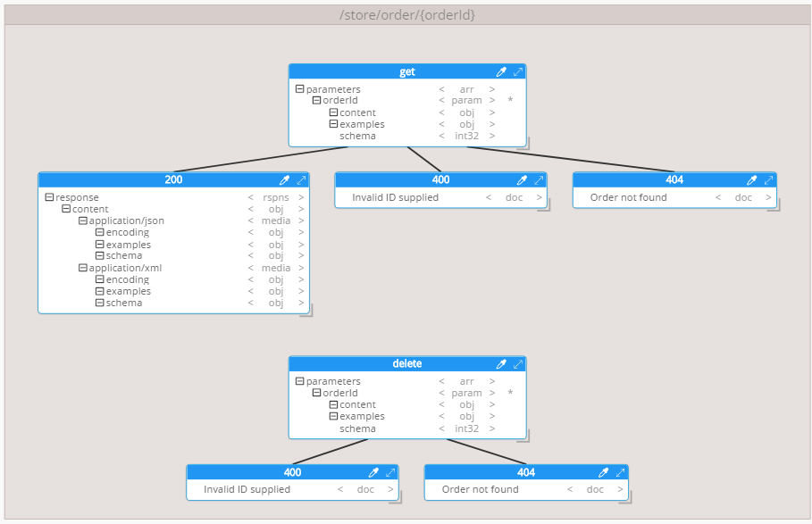The image size is (812, 524).
Task: Click eyedropper icon on get's 400 node
Action: click(522, 180)
